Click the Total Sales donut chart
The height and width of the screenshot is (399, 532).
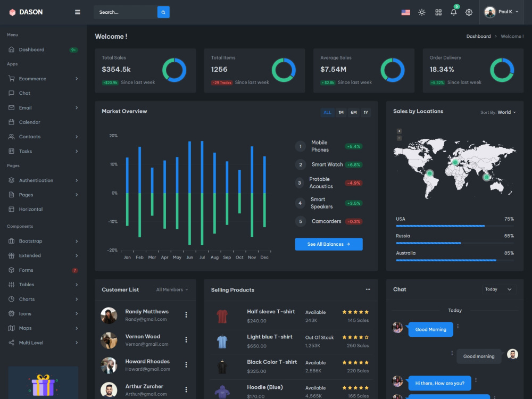point(174,70)
